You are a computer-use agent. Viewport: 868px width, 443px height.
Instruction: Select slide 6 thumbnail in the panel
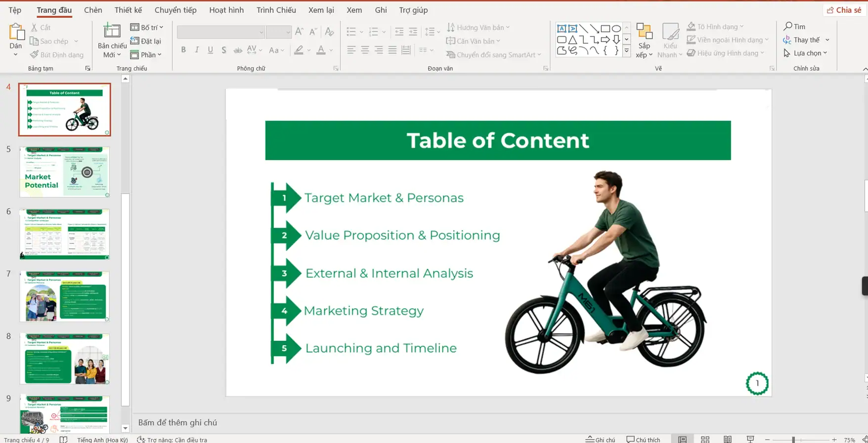click(64, 234)
